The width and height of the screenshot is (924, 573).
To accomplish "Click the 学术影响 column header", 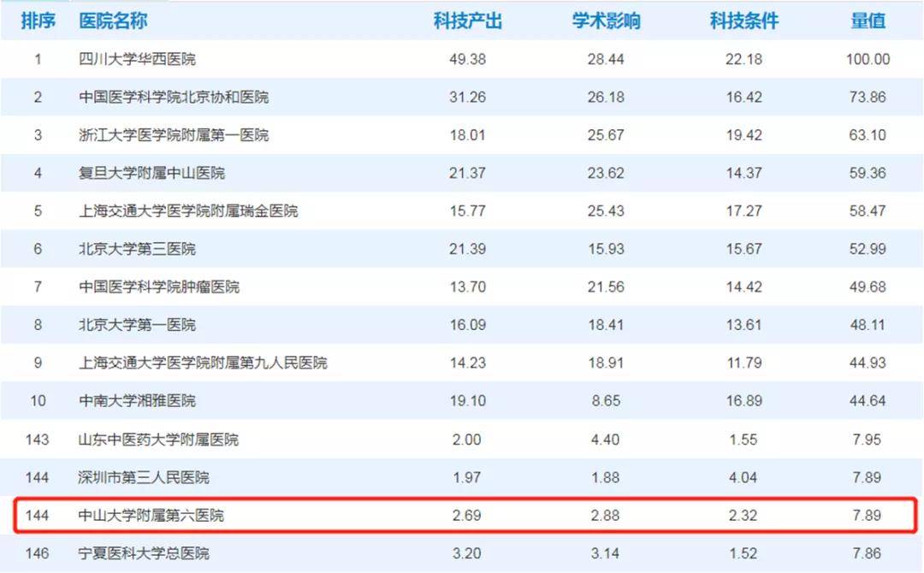I will point(607,21).
